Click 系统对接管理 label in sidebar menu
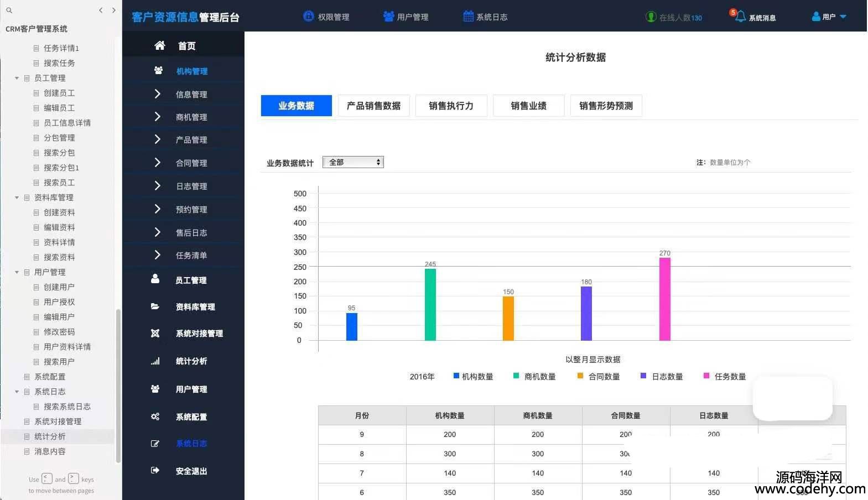Viewport: 868px width, 500px height. pyautogui.click(x=200, y=334)
